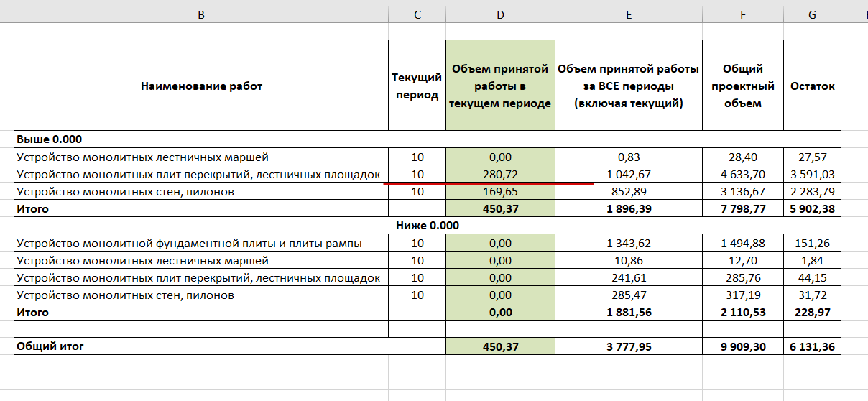Click cell with value 3 136,67
This screenshot has width=868, height=401.
click(743, 192)
